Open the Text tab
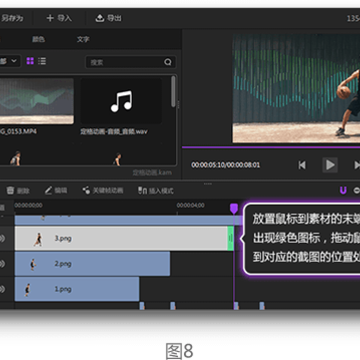 click(83, 39)
